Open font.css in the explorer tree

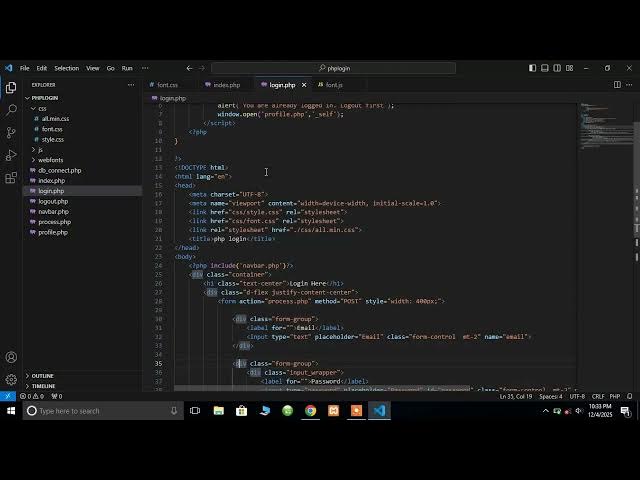coord(82,129)
